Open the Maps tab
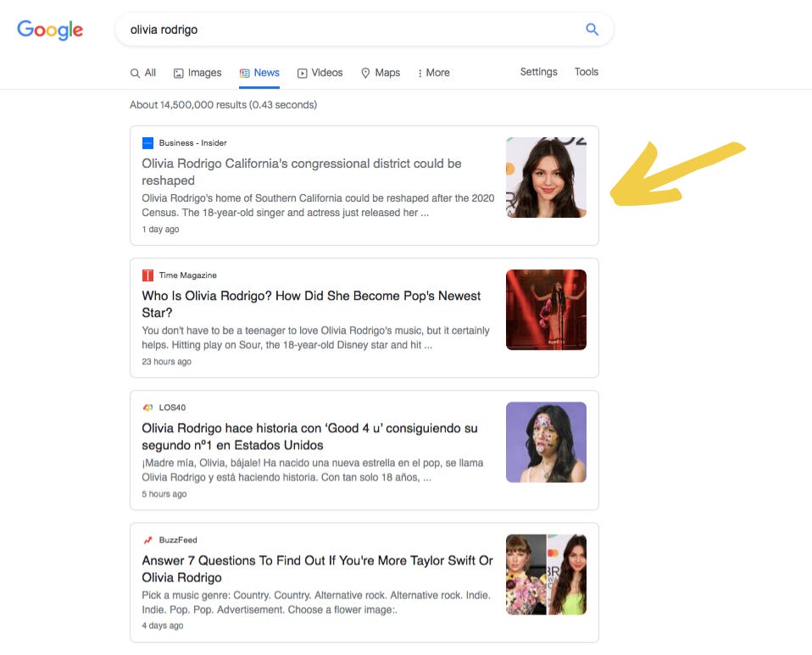The width and height of the screenshot is (812, 655). point(381,73)
